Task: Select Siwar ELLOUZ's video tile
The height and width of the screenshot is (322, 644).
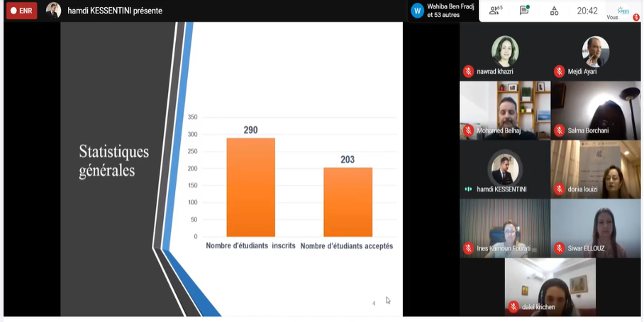Action: 595,227
